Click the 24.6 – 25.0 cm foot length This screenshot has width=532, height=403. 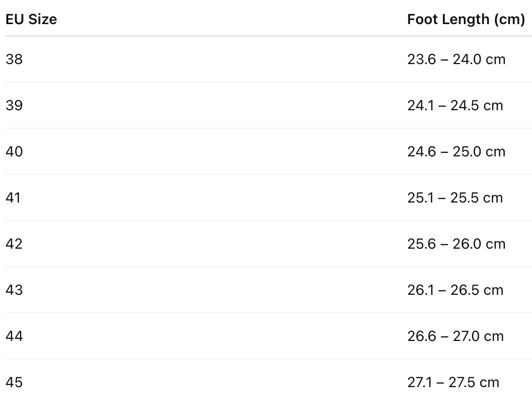click(x=456, y=152)
